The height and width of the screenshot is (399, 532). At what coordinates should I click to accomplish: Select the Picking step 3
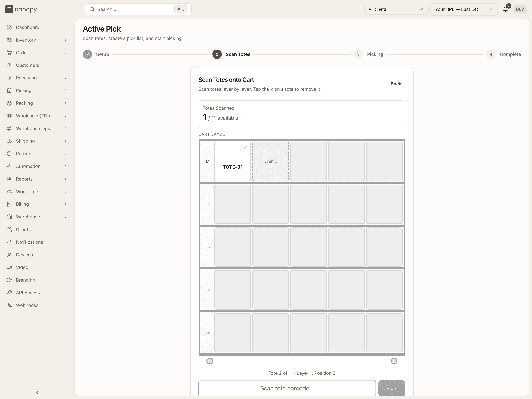[x=368, y=54]
